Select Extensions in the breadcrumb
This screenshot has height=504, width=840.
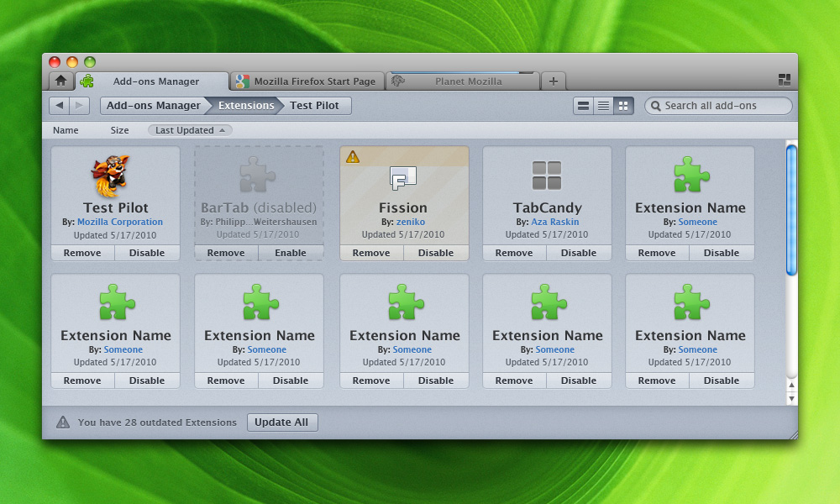tap(246, 106)
